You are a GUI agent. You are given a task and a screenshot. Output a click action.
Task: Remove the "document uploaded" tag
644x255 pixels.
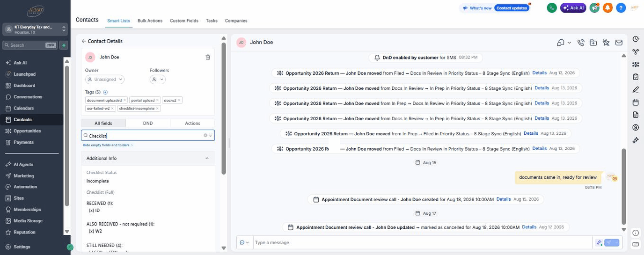pos(125,100)
